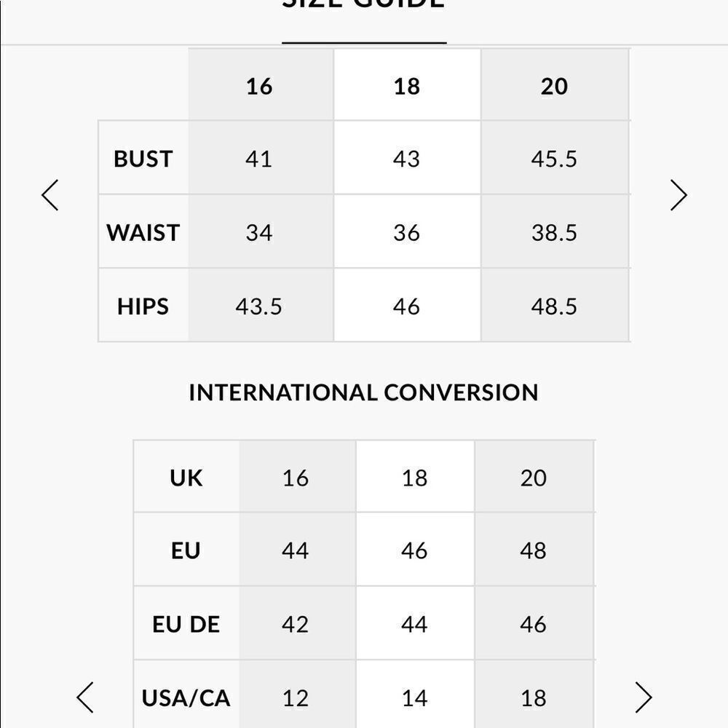
Task: Click the HIPS row label
Action: 143,306
